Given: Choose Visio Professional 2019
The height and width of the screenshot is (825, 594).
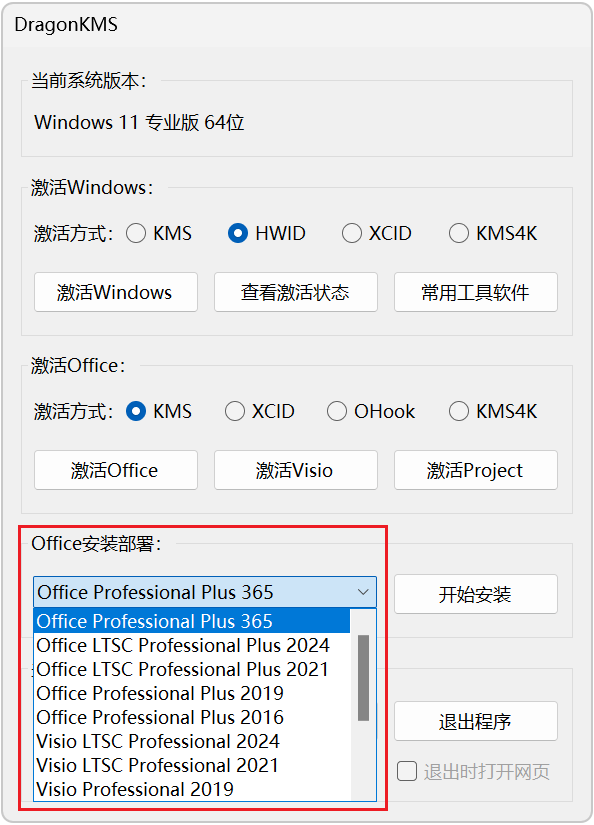Looking at the screenshot, I should pos(192,789).
